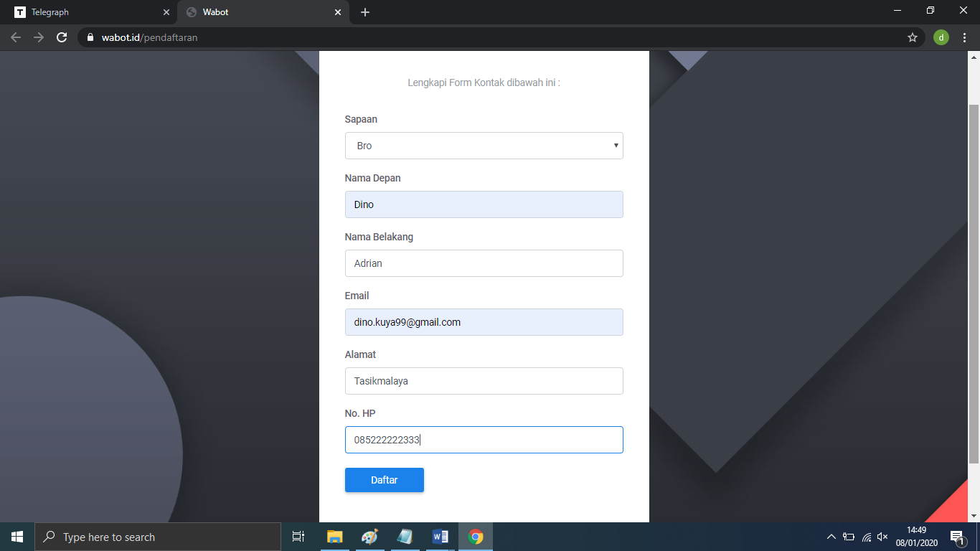Viewport: 980px width, 551px height.
Task: Click the No. HP phone number field
Action: click(x=484, y=440)
